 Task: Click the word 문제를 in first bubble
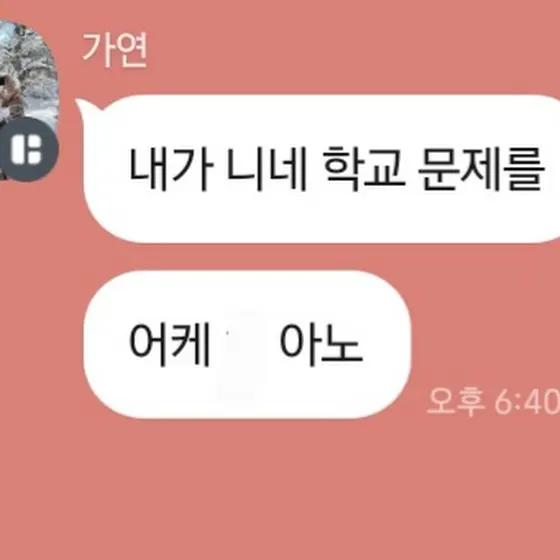pos(482,169)
